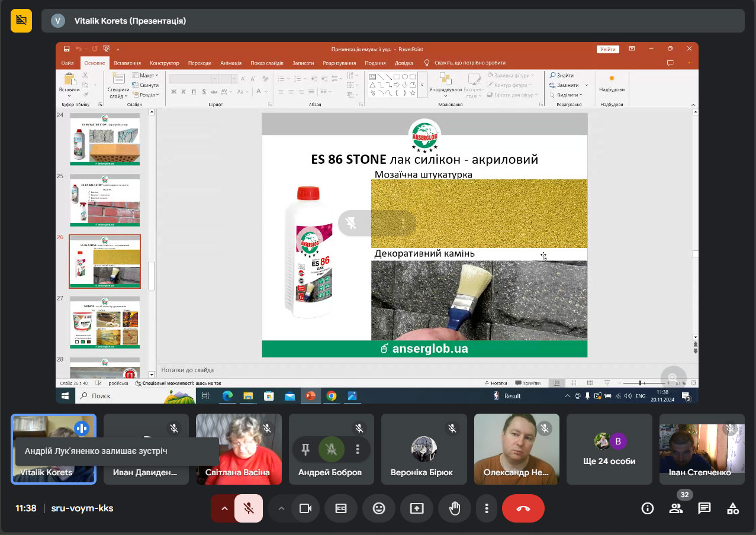Click 'Скажіть, що потрібно зробити' search box

[470, 63]
